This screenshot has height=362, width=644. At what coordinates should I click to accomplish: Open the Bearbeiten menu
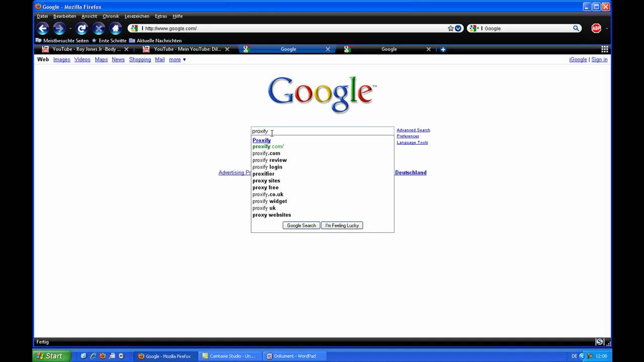[64, 16]
